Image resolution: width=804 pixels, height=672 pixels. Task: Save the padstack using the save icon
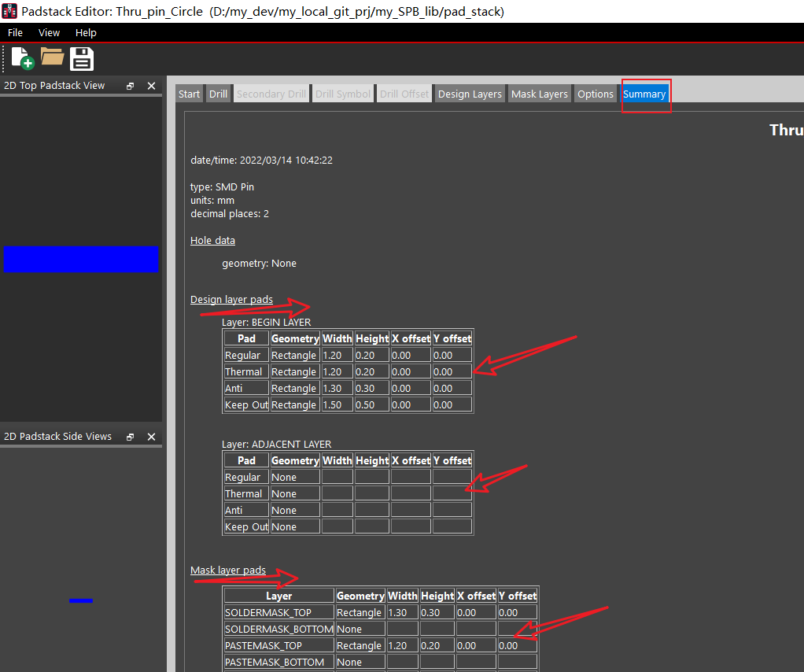click(x=81, y=58)
